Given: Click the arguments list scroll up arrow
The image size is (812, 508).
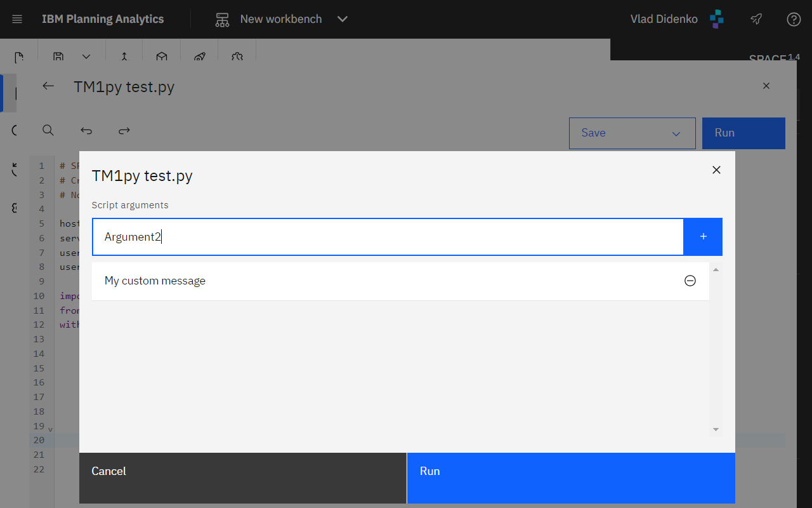Looking at the screenshot, I should click(716, 270).
